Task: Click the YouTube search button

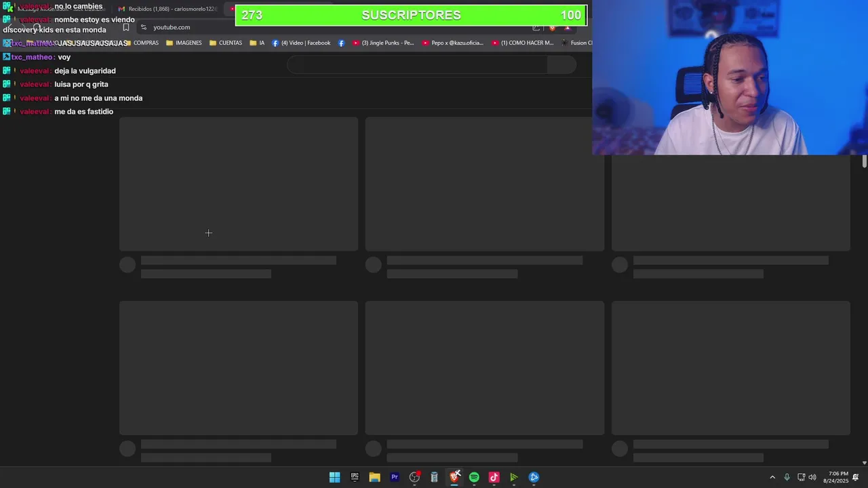Action: point(561,64)
